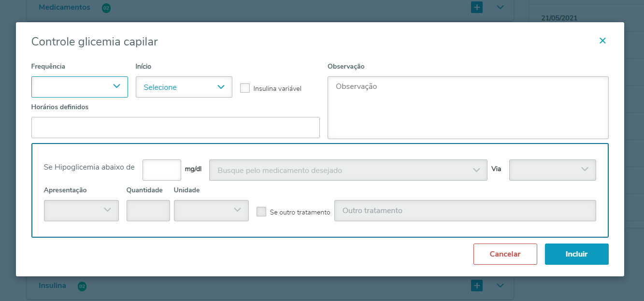Add a new item to Medicamentos section

[x=477, y=7]
